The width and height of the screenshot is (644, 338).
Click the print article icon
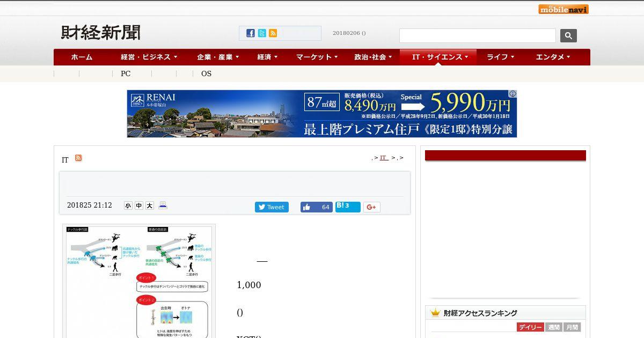coord(163,205)
